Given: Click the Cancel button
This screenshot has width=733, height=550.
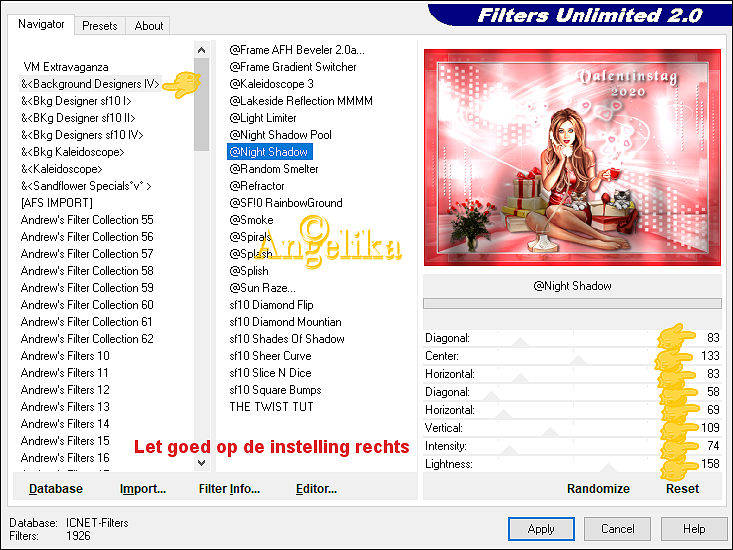Looking at the screenshot, I should pos(618,529).
